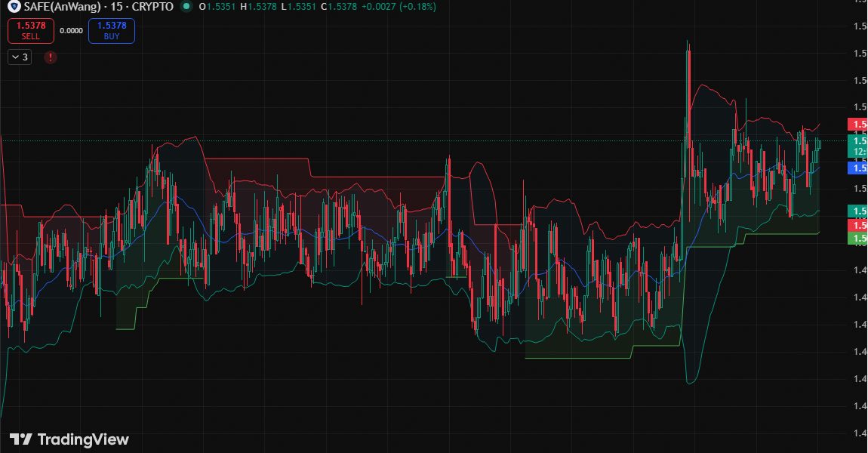Select the blue price label on price axis
868x453 pixels.
[857, 168]
